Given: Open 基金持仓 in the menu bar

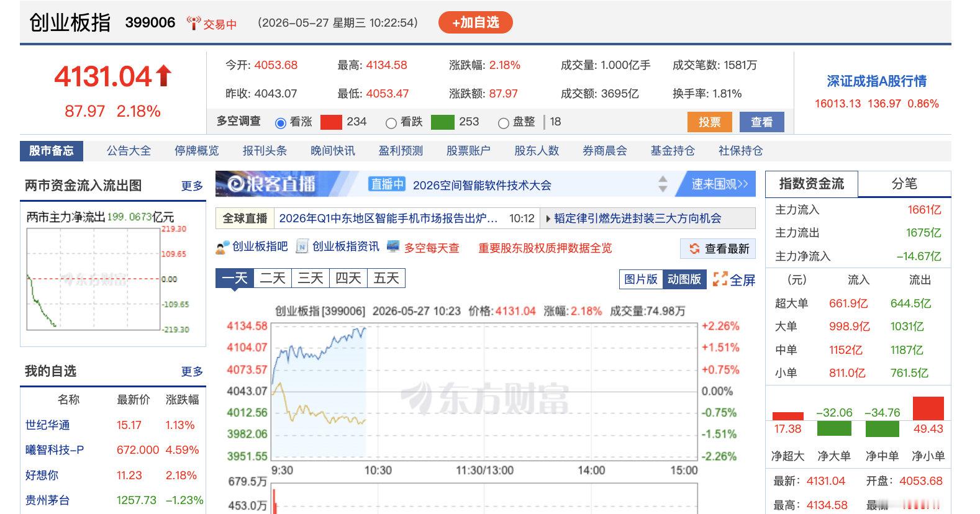Looking at the screenshot, I should coord(673,151).
